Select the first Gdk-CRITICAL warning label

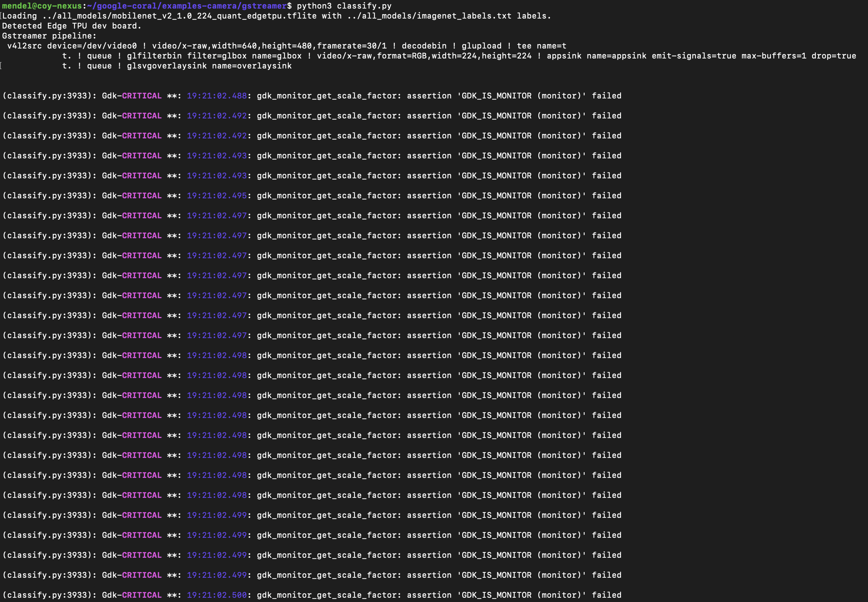pos(132,96)
